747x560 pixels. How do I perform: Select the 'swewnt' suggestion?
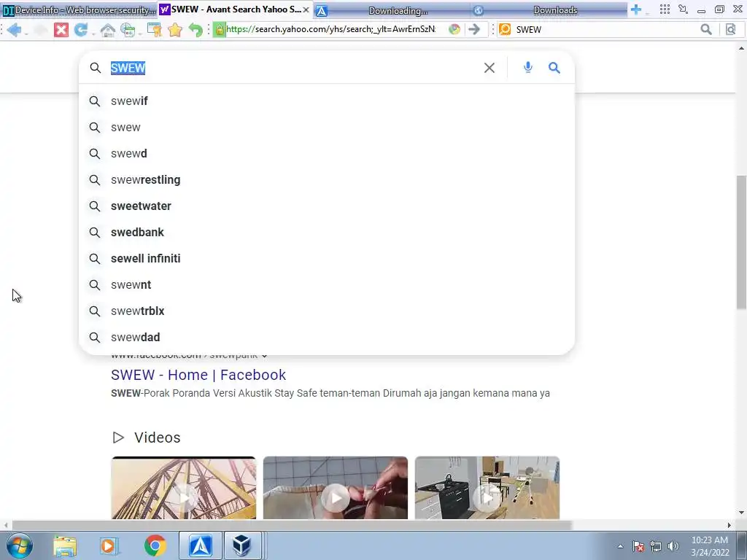click(x=327, y=284)
